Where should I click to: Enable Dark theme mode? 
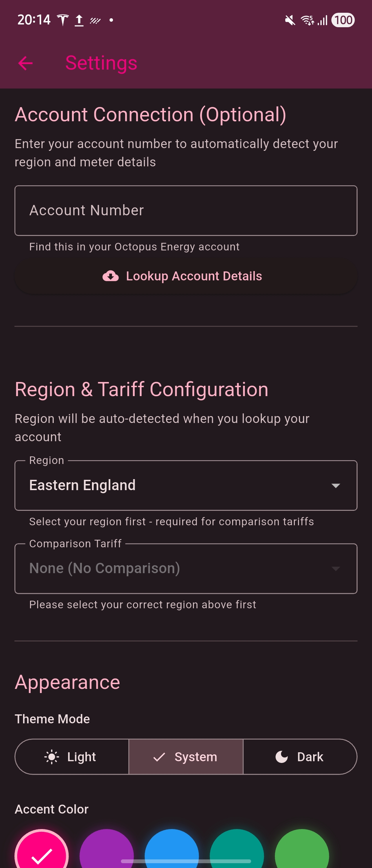coord(300,756)
